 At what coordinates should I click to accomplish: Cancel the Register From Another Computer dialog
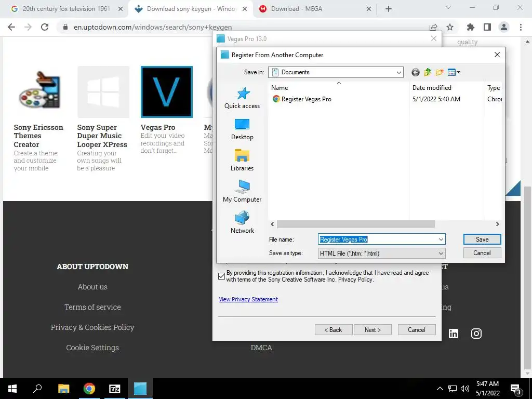pos(482,253)
